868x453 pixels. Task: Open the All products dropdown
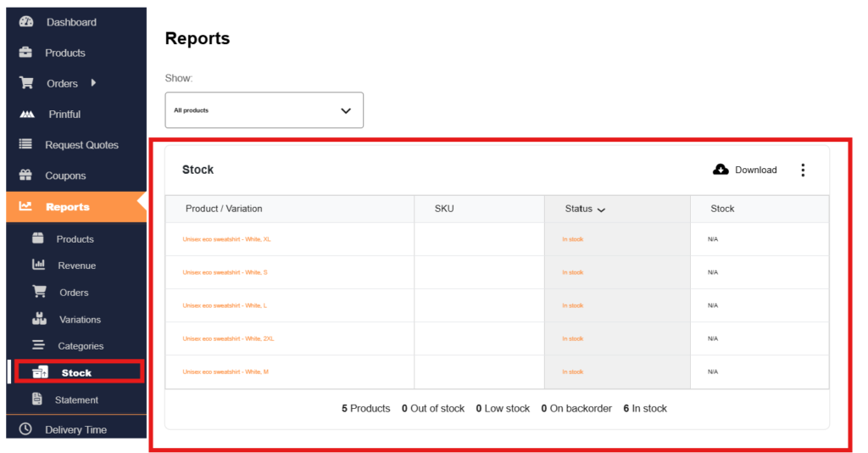[x=264, y=110]
